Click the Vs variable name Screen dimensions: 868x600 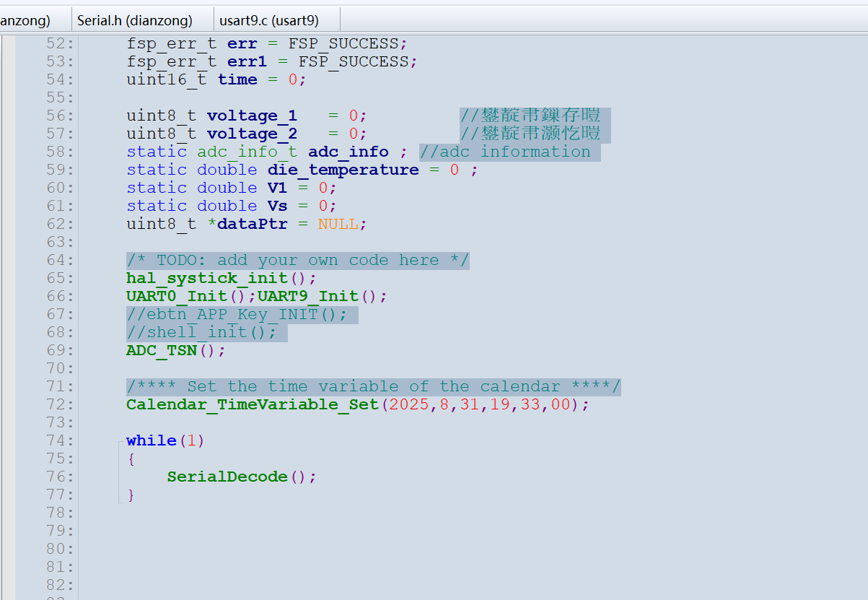(277, 206)
